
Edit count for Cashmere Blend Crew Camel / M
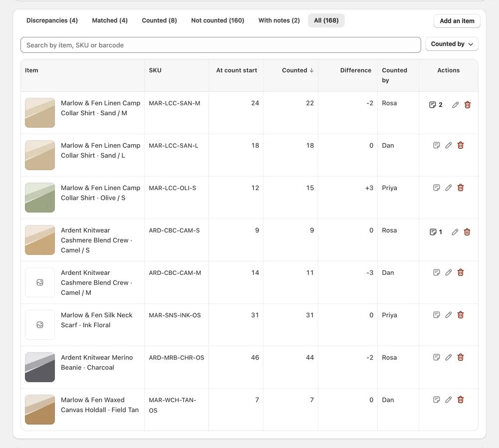tap(449, 272)
